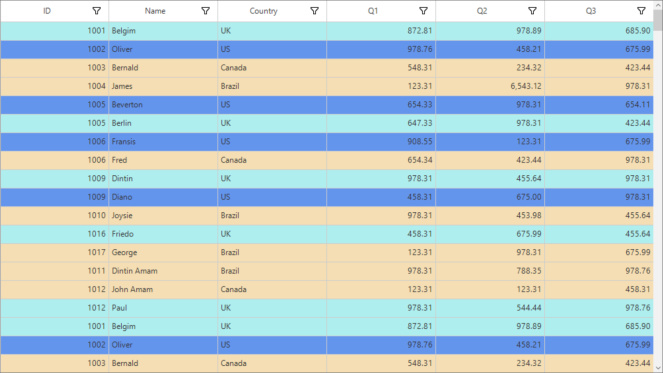Click 654.33 in the Beverton row
The width and height of the screenshot is (663, 373).
(x=420, y=104)
